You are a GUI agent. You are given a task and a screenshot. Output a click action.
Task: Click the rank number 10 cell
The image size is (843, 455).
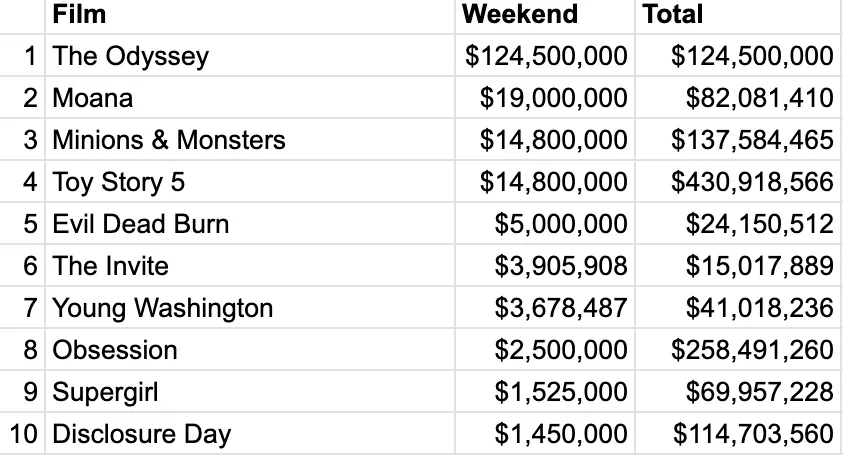[23, 433]
